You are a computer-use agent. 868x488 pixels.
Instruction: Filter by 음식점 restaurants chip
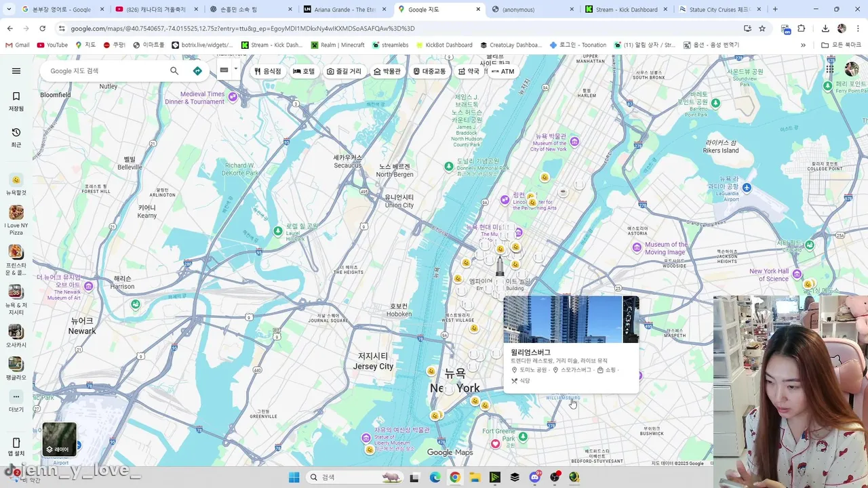(268, 71)
